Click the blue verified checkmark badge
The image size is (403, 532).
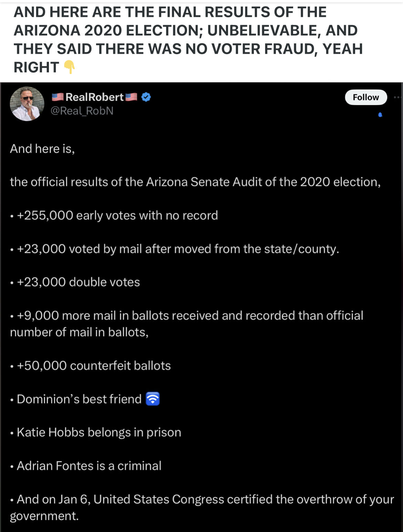146,97
